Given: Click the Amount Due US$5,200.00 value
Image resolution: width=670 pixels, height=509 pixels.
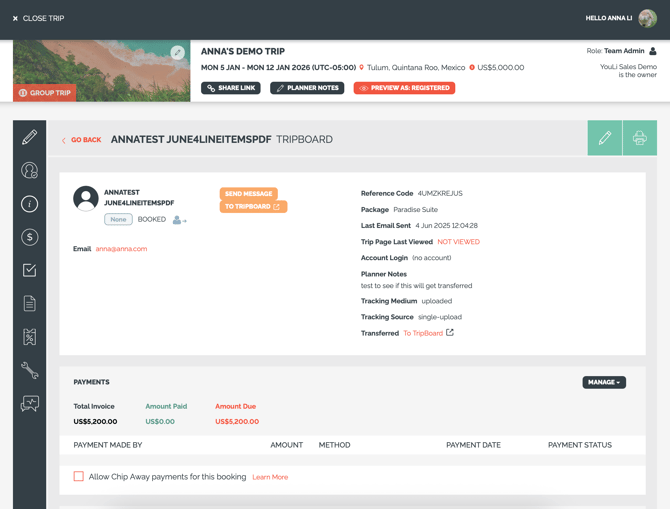Looking at the screenshot, I should point(237,421).
